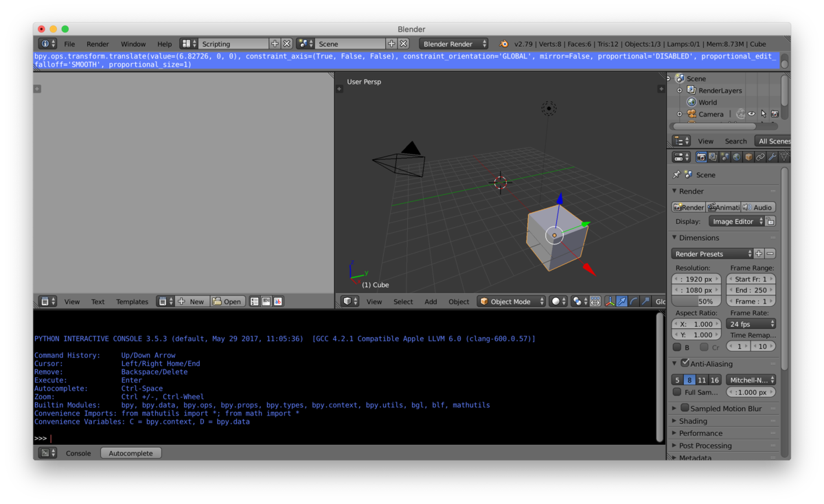Toggle word wrap in text editor header

(x=266, y=301)
